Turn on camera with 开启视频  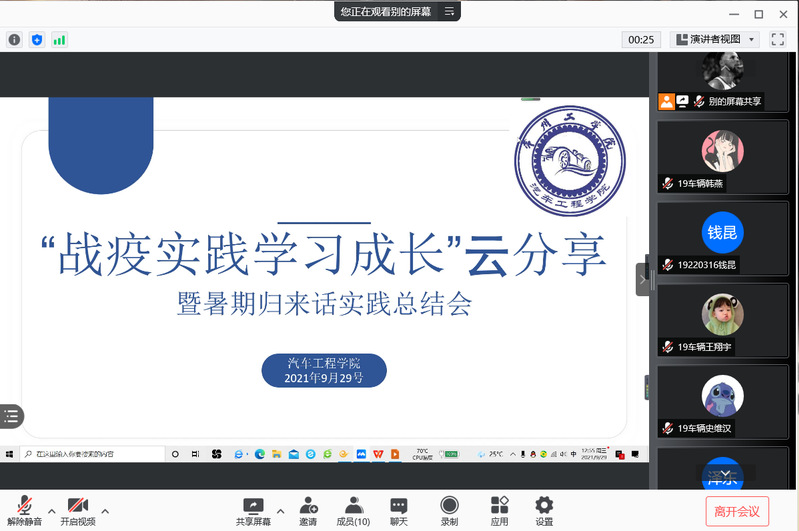(77, 510)
